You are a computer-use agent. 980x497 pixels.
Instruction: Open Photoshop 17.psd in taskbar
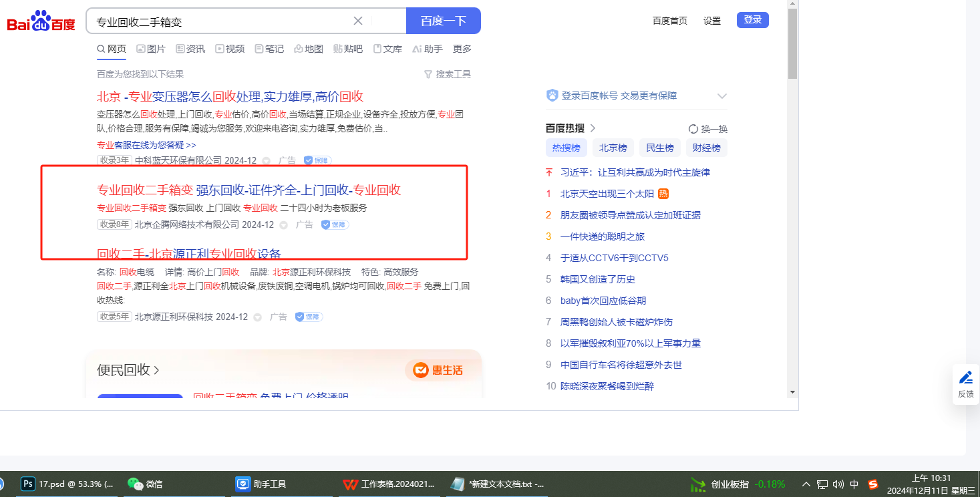[28, 484]
